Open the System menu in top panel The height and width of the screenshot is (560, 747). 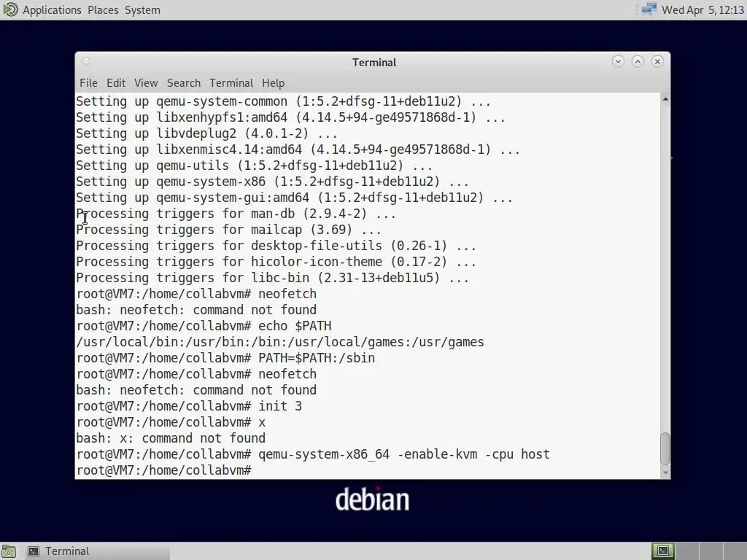(142, 10)
